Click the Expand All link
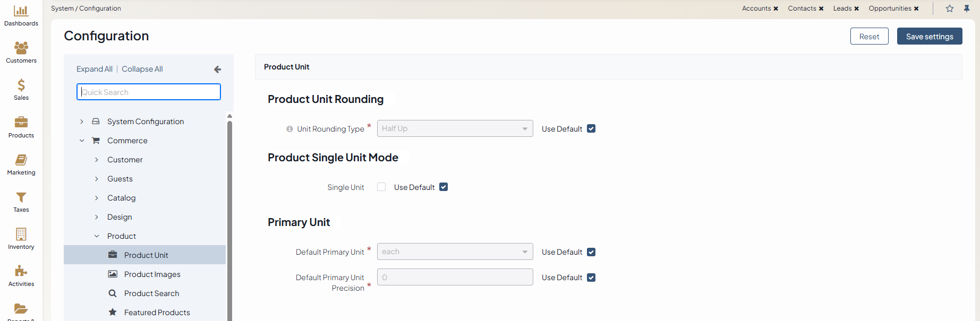Screen dimensions: 980x321 click(x=94, y=69)
